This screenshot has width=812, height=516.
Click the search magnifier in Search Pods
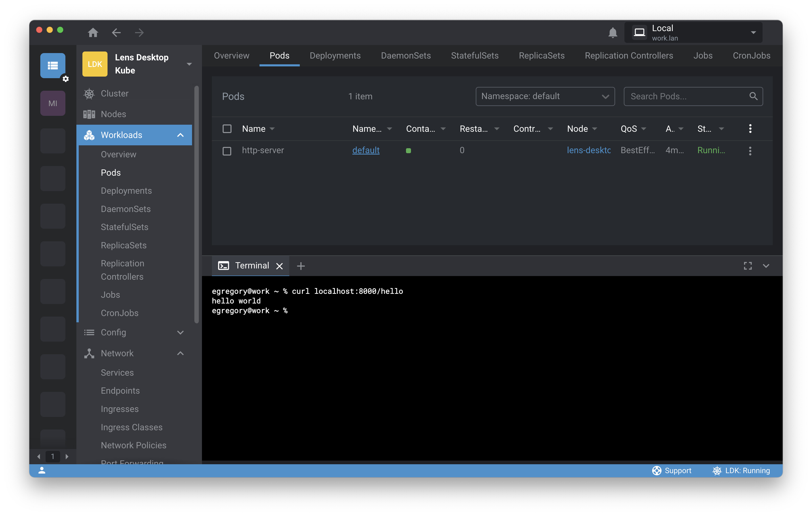click(753, 96)
